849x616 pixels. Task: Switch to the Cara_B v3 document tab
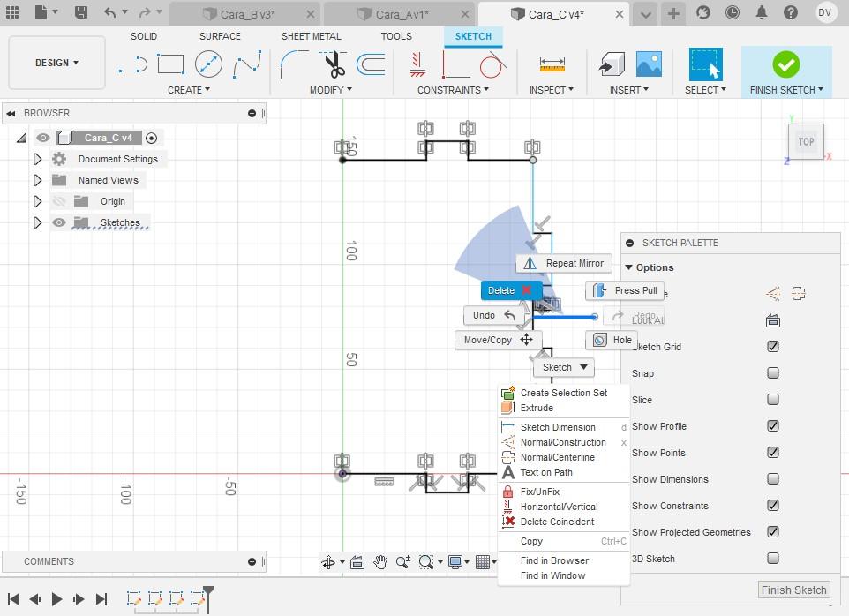245,15
